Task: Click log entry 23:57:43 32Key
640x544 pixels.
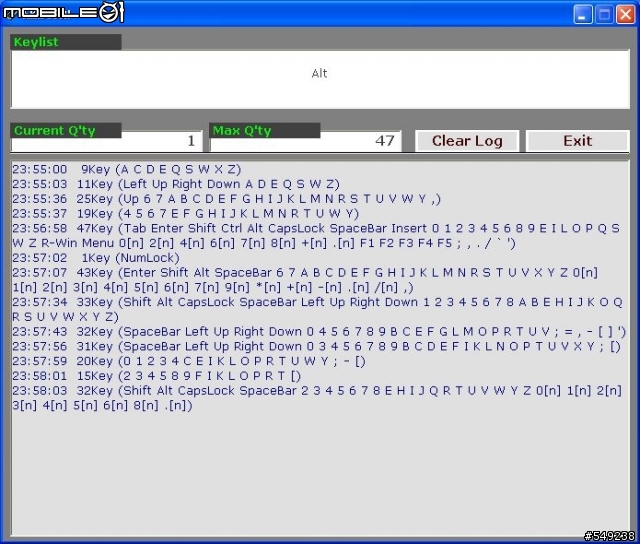Action: pyautogui.click(x=319, y=332)
